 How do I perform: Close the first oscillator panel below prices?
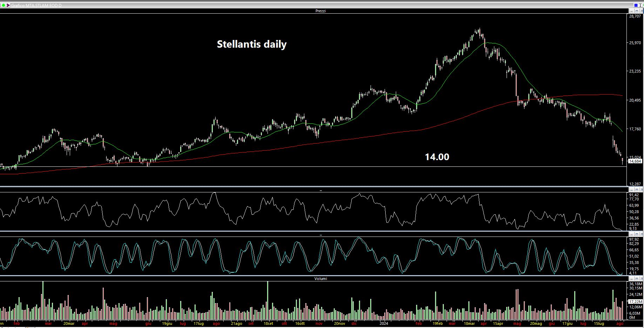pyautogui.click(x=642, y=190)
